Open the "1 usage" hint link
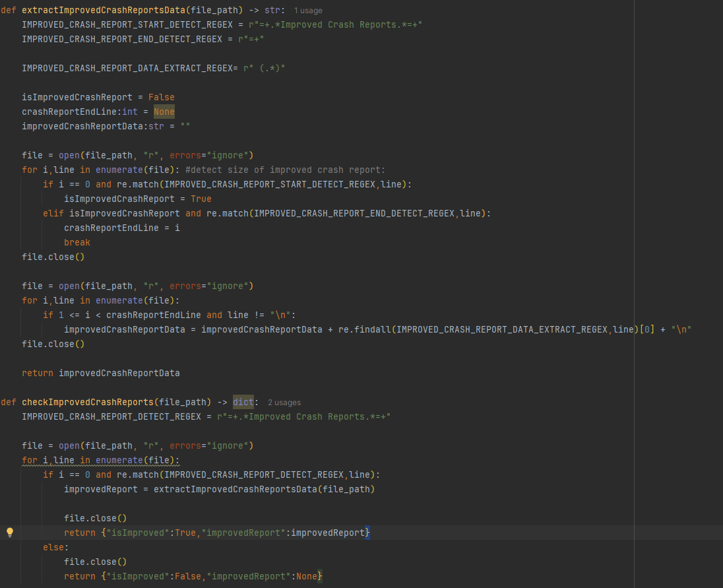This screenshot has height=588, width=723. tap(308, 11)
